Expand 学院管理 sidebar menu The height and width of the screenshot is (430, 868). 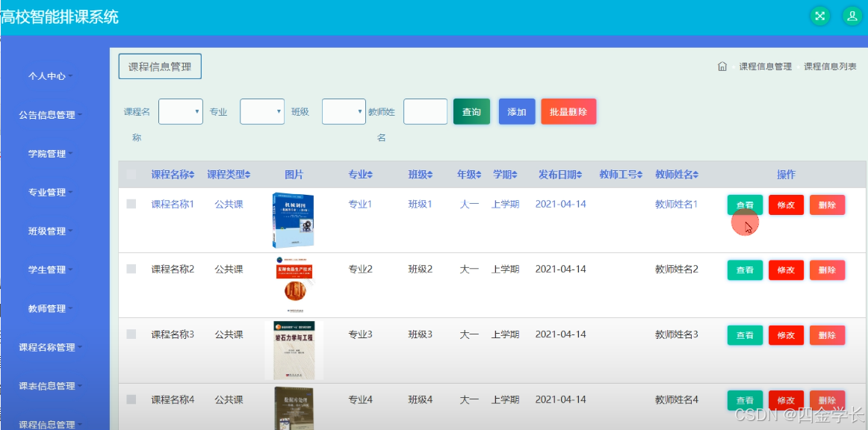click(x=50, y=154)
